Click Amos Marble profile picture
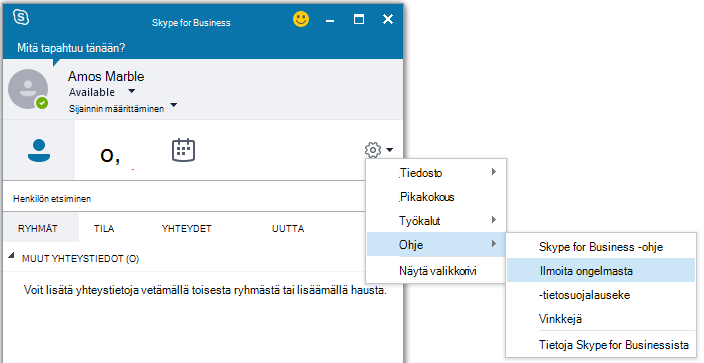Viewport: 704px width, 363px height. (x=28, y=89)
